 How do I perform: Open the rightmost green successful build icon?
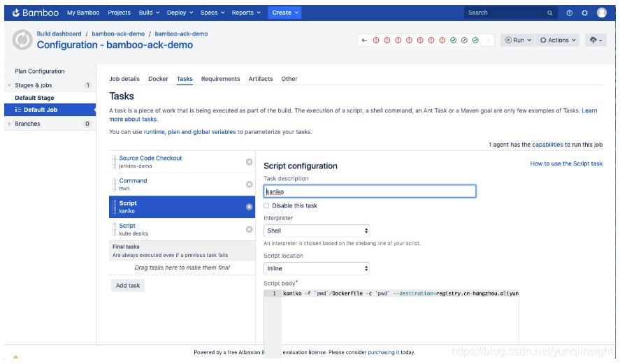click(x=476, y=41)
